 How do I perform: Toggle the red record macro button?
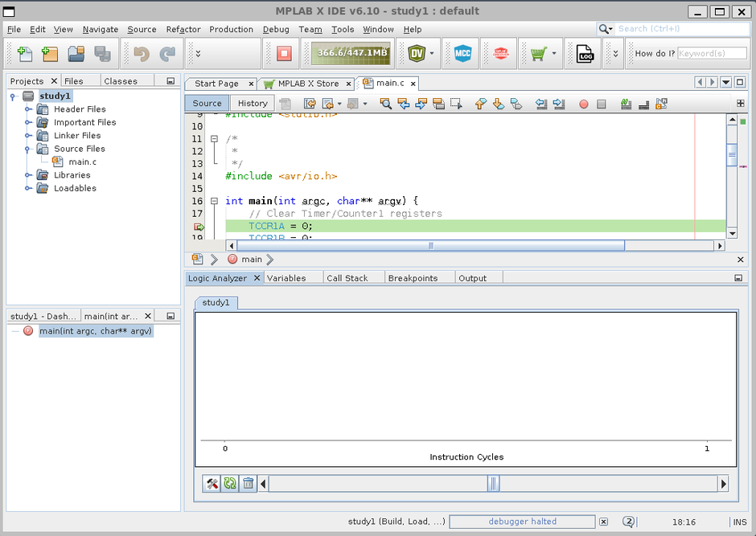pyautogui.click(x=584, y=104)
